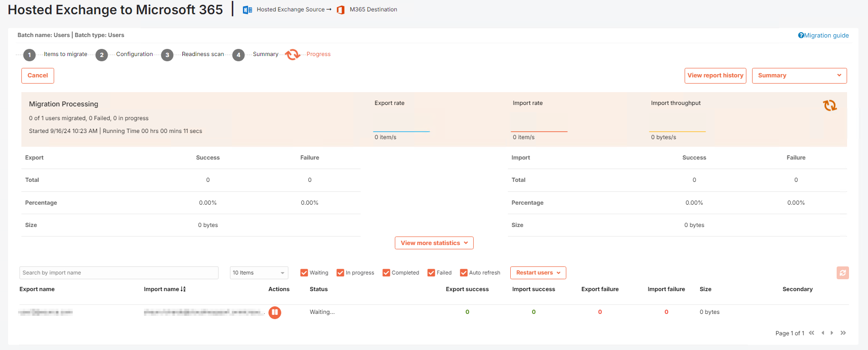
Task: Go to the next page
Action: 832,333
